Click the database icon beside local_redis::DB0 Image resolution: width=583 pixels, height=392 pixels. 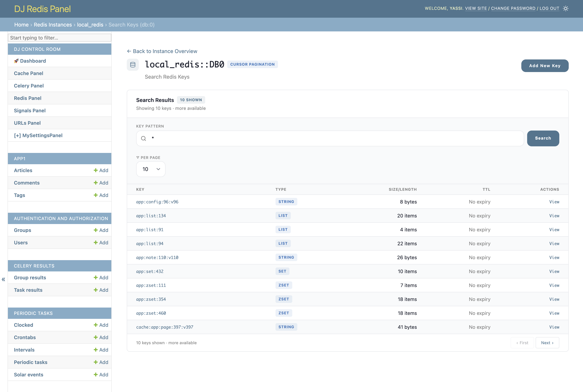pos(133,65)
